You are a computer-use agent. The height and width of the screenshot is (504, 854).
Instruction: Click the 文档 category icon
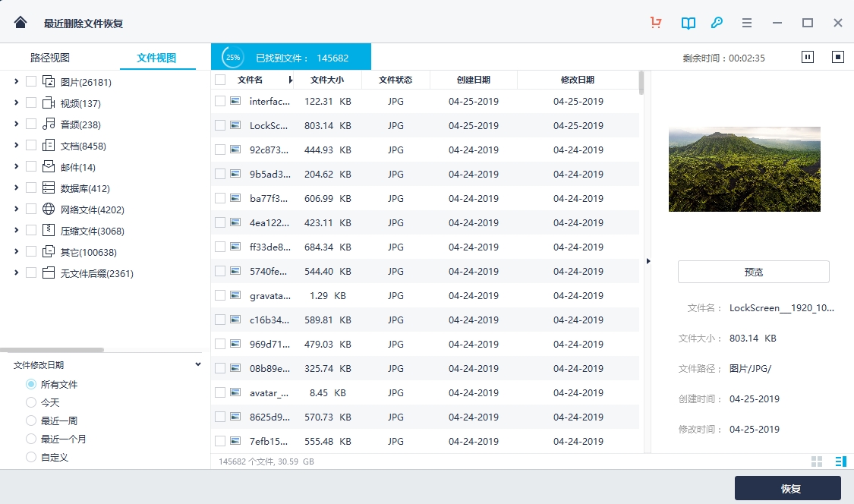coord(49,145)
